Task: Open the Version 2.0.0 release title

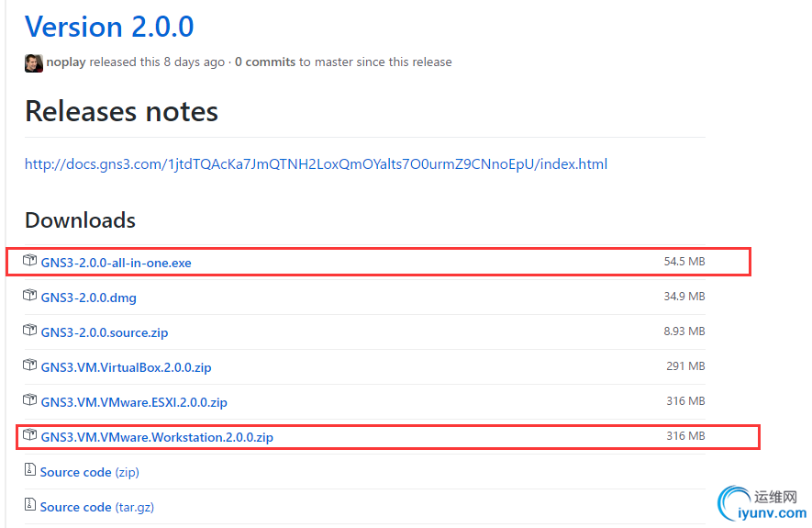Action: click(x=109, y=26)
